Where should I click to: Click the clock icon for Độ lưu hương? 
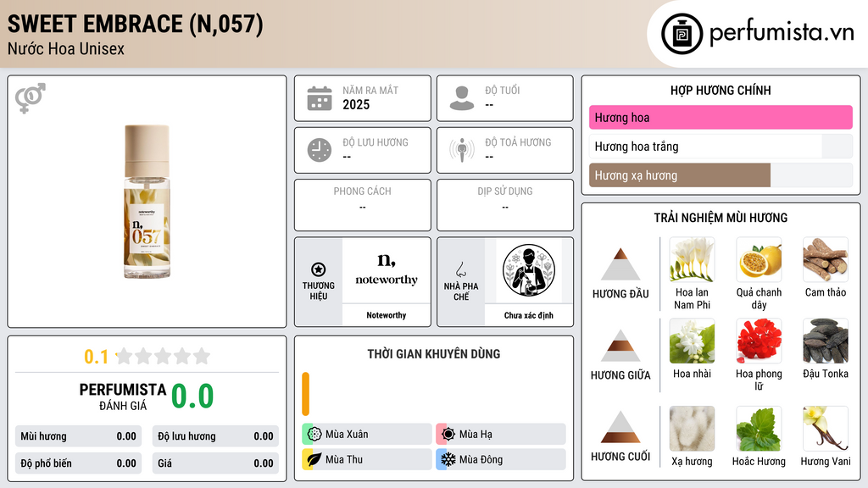click(320, 150)
